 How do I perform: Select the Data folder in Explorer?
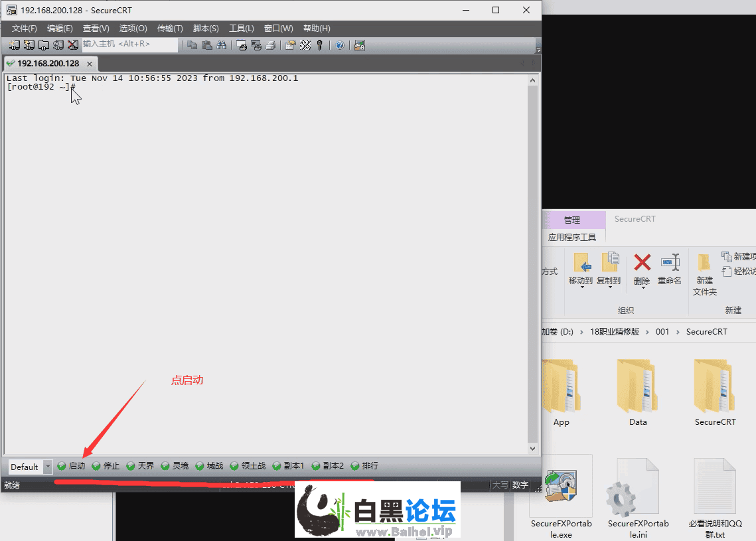click(x=638, y=392)
